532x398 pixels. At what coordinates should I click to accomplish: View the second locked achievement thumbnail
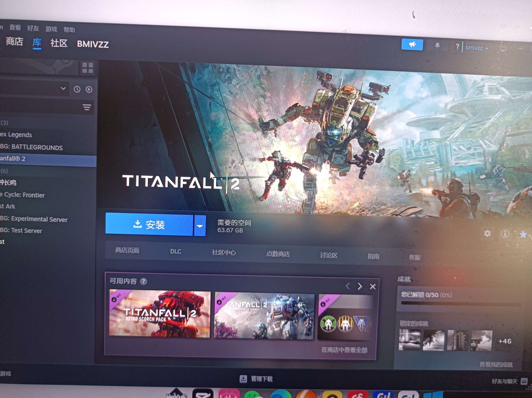pos(433,340)
